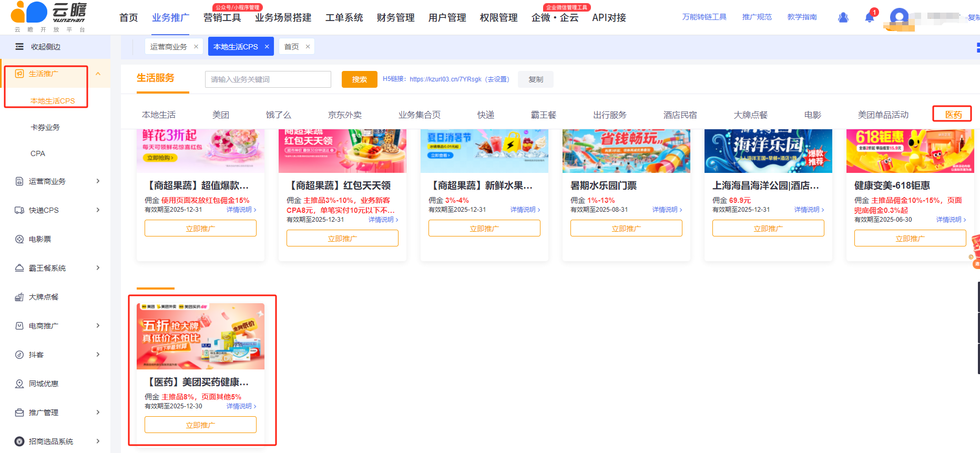
Task: Open the 教学指南 link
Action: (802, 17)
